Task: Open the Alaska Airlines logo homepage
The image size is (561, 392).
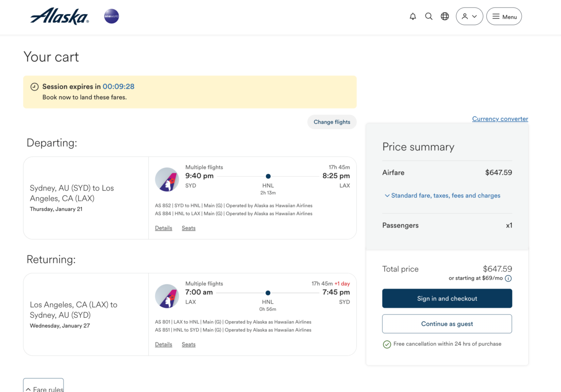Action: coord(59,16)
